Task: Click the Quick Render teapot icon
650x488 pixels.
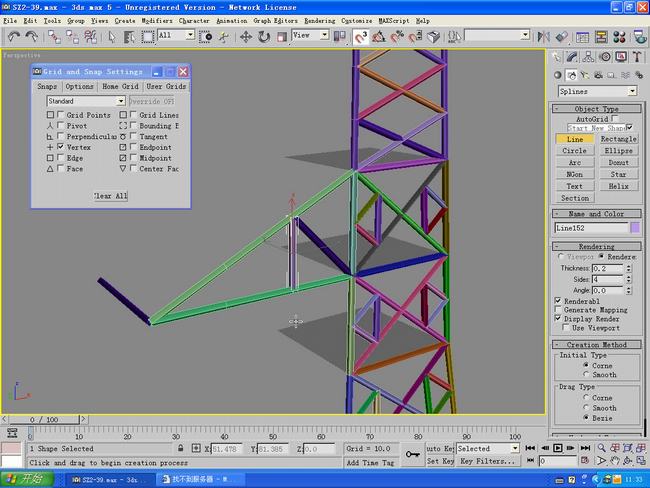Action: (640, 37)
